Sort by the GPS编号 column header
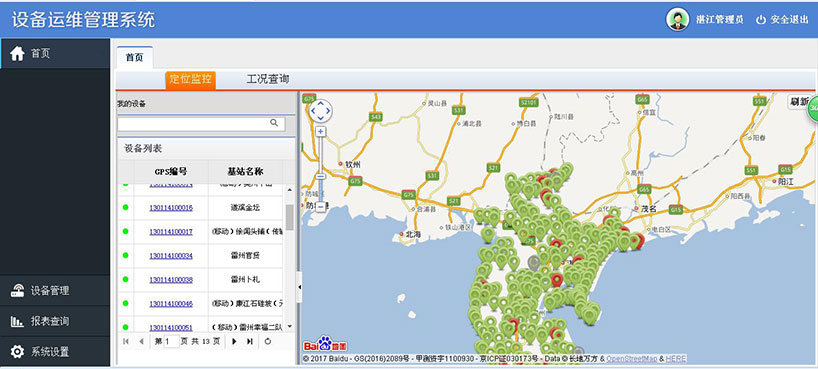This screenshot has width=818, height=369. click(x=171, y=171)
